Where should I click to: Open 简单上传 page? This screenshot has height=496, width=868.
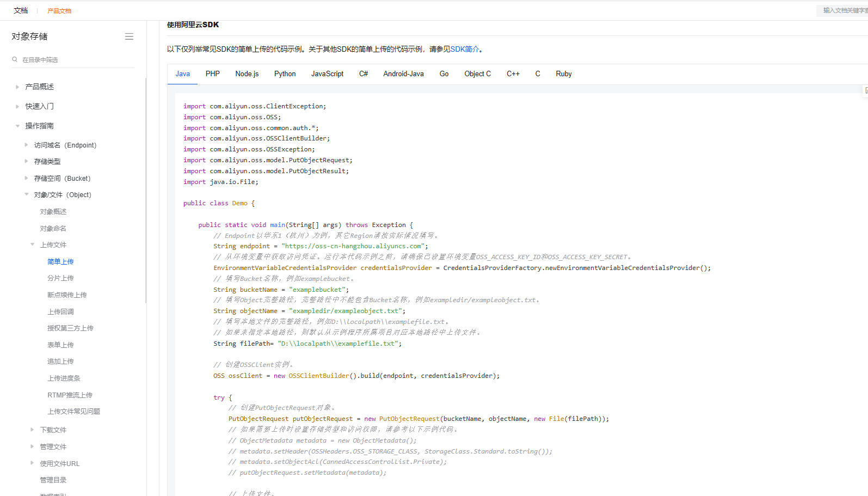click(x=60, y=262)
